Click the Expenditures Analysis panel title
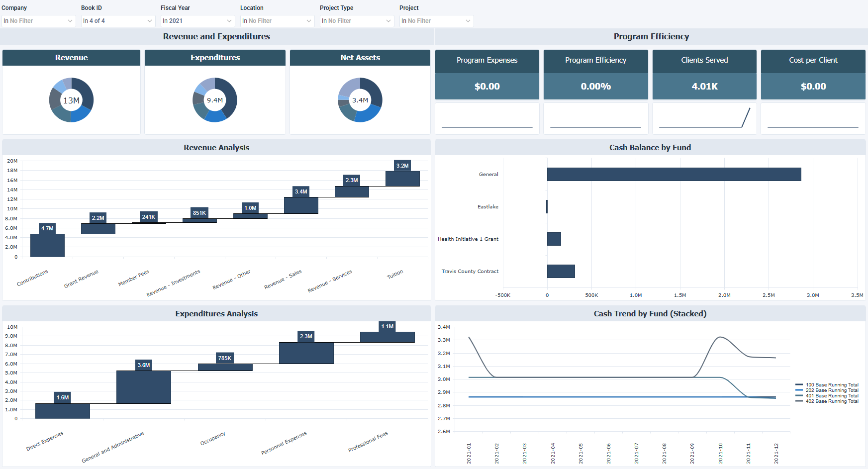The width and height of the screenshot is (868, 469). coord(216,314)
